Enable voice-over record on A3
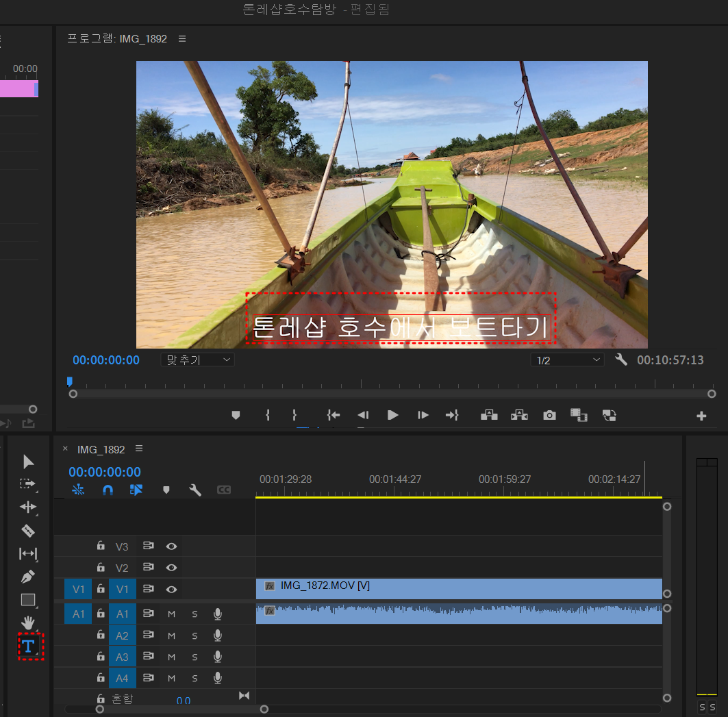This screenshot has height=717, width=728. tap(217, 657)
